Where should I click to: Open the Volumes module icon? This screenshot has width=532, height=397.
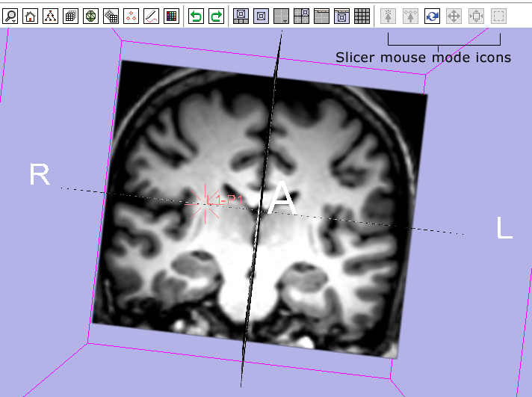click(70, 15)
